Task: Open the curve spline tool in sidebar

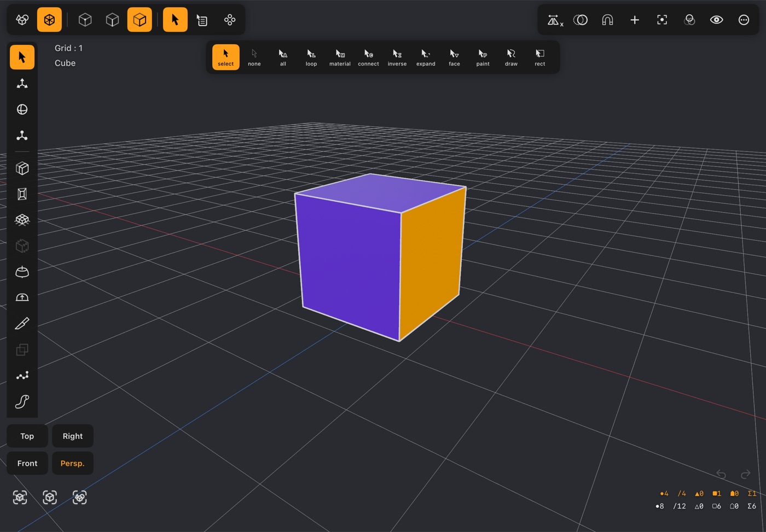Action: pos(22,402)
